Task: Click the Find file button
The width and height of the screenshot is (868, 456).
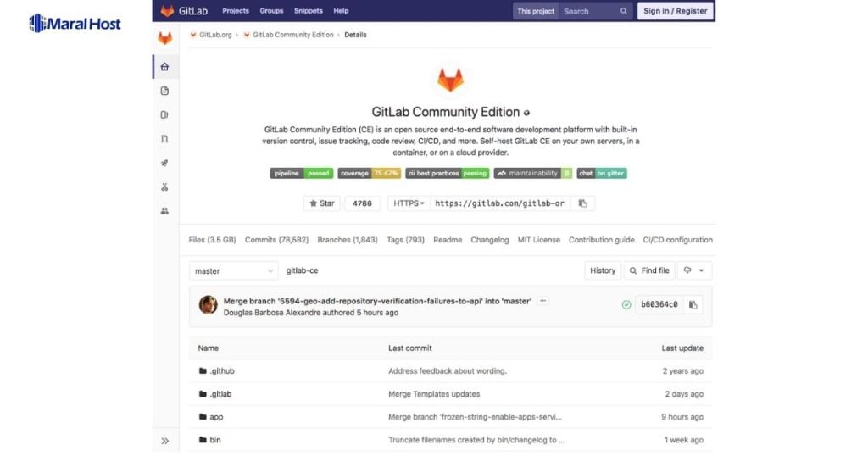Action: tap(649, 270)
